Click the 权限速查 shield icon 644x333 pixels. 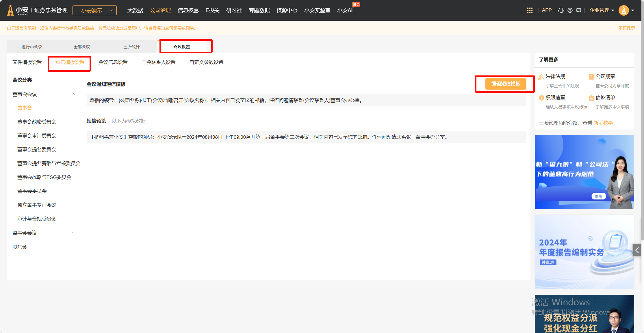point(541,98)
